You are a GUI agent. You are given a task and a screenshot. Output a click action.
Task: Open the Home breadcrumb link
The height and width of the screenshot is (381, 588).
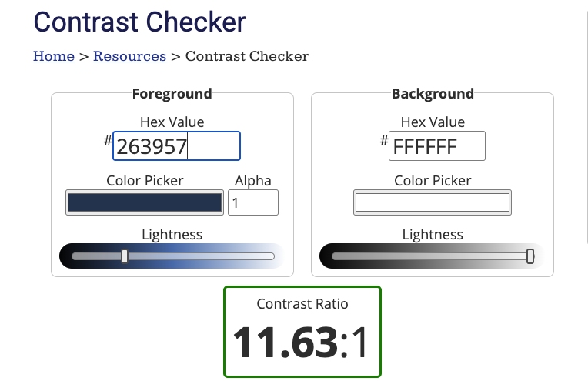click(x=54, y=56)
